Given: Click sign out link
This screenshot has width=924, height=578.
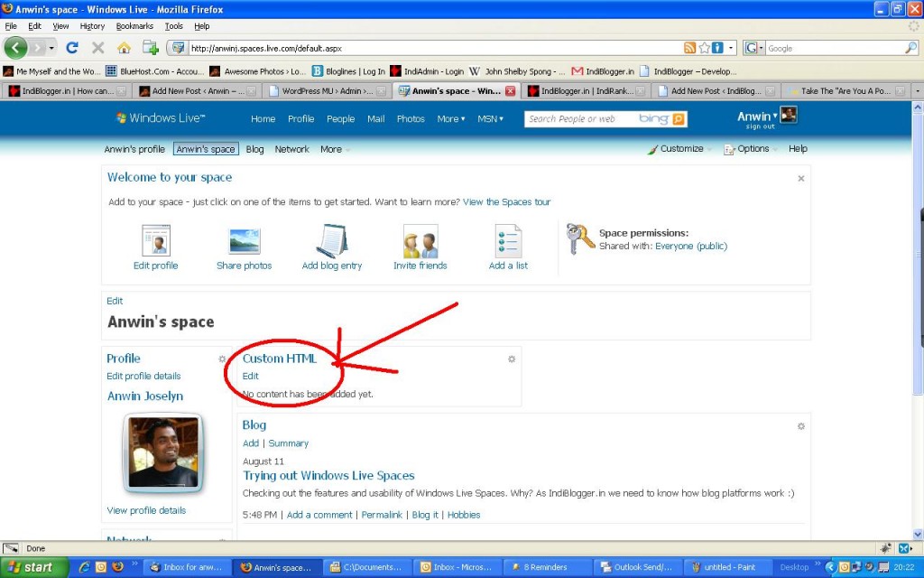Looking at the screenshot, I should click(x=760, y=126).
